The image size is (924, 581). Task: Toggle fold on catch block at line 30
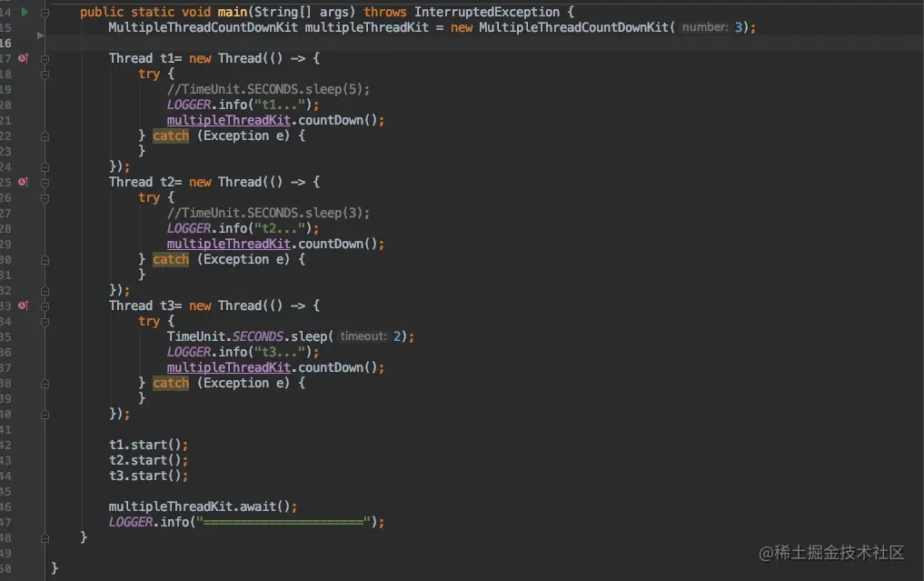[45, 260]
